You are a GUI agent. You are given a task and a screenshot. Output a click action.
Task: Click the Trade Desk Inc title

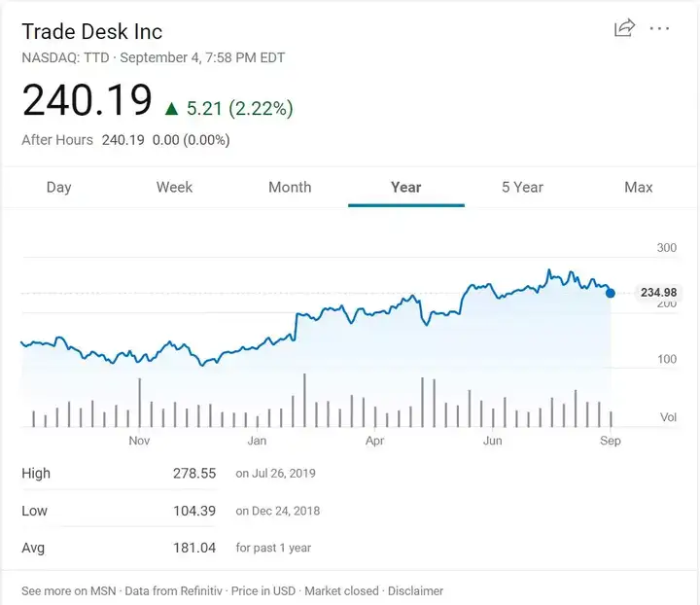pos(92,32)
